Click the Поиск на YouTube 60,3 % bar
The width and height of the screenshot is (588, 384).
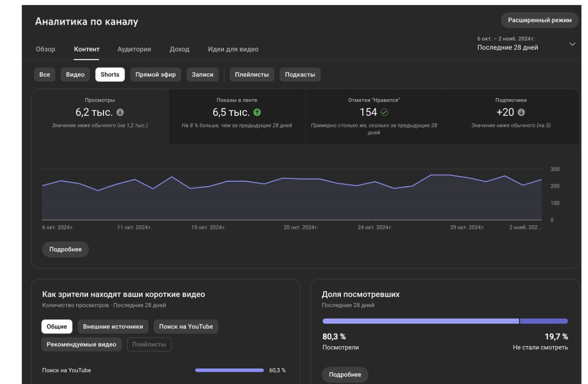(229, 371)
